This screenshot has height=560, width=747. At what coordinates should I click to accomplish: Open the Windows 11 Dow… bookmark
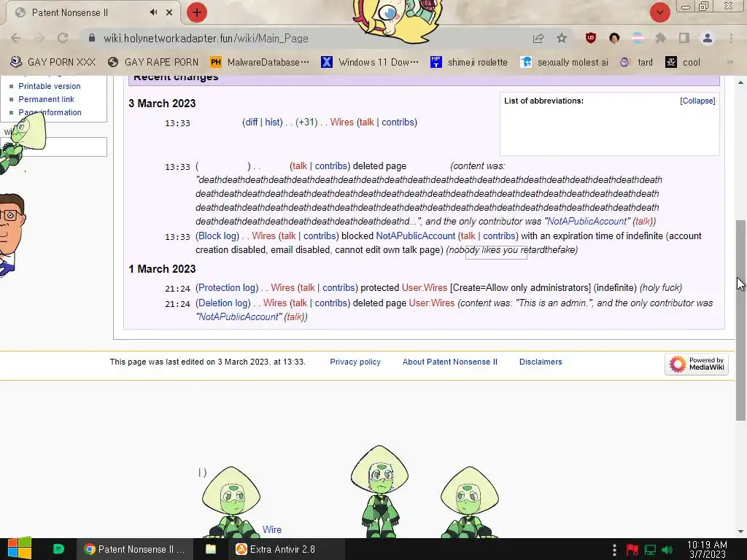370,62
